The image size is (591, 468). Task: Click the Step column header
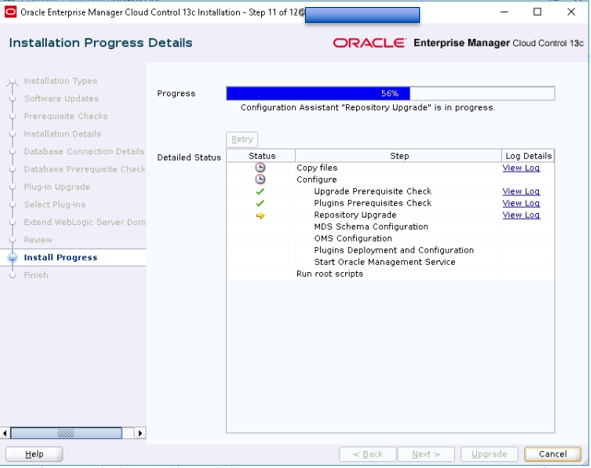(x=399, y=156)
